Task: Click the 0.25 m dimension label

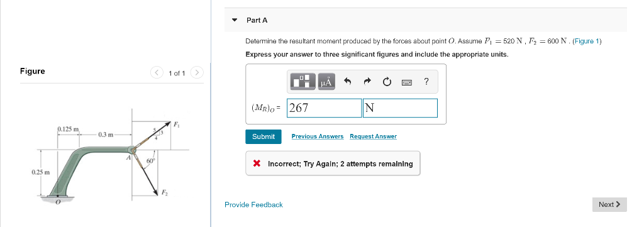Action: click(40, 172)
